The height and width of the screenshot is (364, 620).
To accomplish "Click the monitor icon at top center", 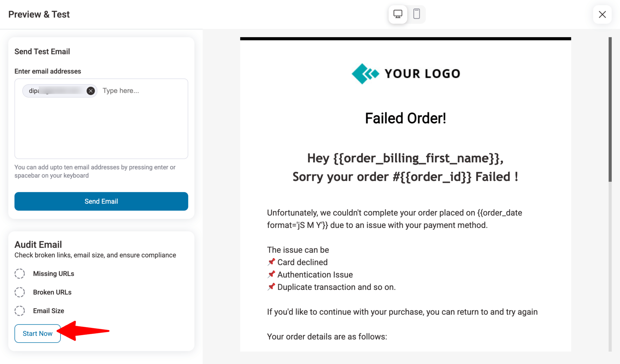I will tap(397, 14).
